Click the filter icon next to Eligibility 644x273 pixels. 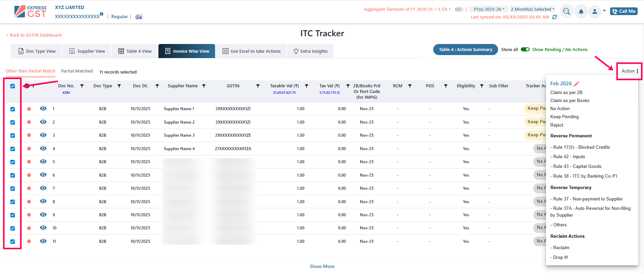click(482, 86)
